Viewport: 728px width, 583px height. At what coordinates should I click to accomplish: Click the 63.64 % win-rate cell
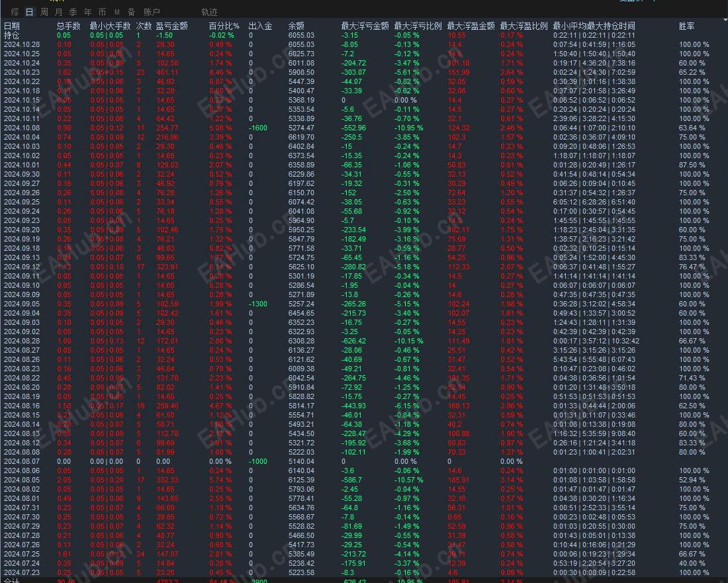tap(692, 128)
